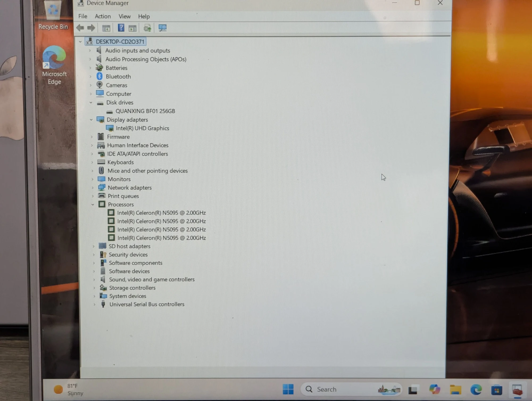
Task: Show or hide the console tree toolbar icon
Action: pyautogui.click(x=106, y=28)
